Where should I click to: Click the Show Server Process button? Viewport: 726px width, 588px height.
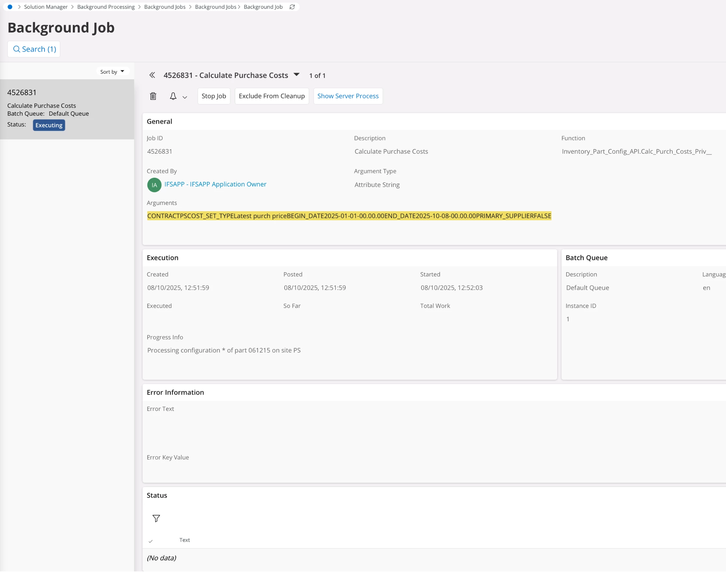[x=348, y=96]
